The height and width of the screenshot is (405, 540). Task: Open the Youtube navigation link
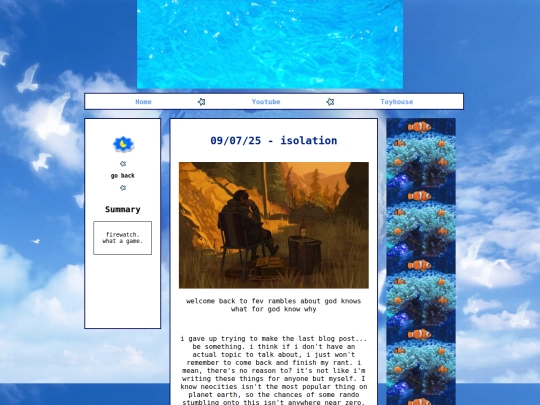click(266, 102)
